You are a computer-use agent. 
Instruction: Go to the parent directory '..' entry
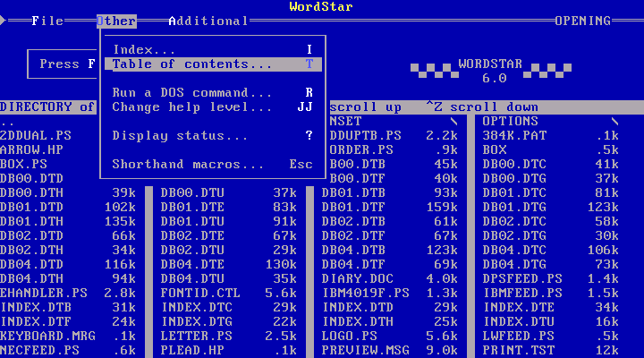click(7, 123)
